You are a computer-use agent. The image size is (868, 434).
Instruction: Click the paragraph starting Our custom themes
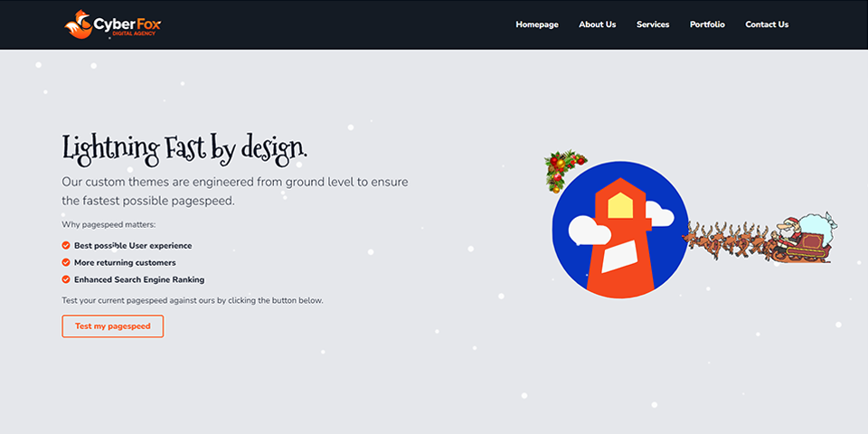235,192
